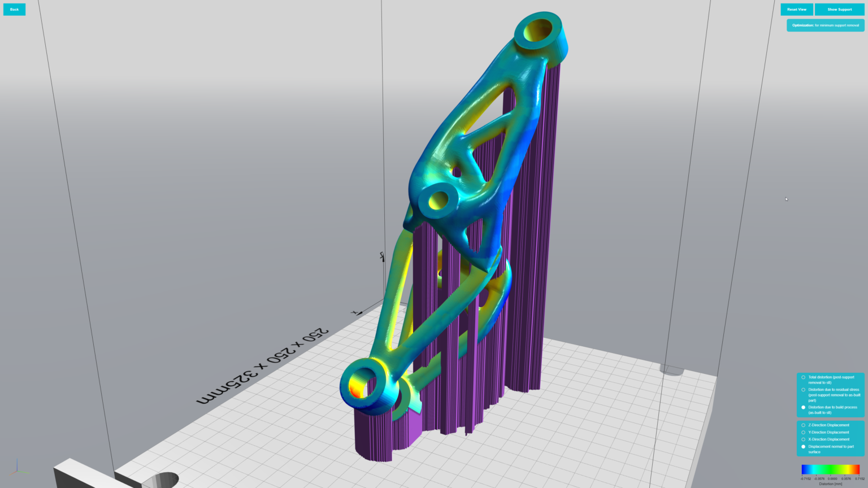Click the middle mounting hole of bracket

[438, 200]
